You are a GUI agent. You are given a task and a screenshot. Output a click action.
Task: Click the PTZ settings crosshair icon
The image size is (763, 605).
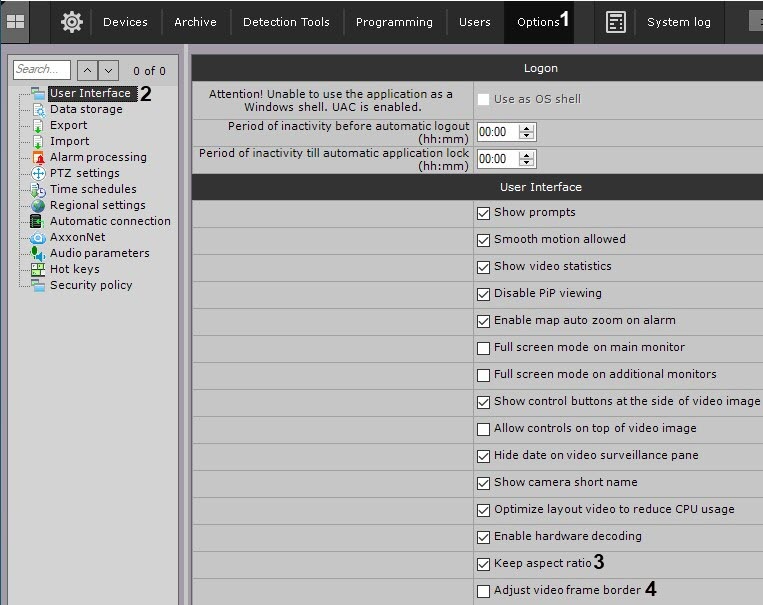[x=37, y=173]
